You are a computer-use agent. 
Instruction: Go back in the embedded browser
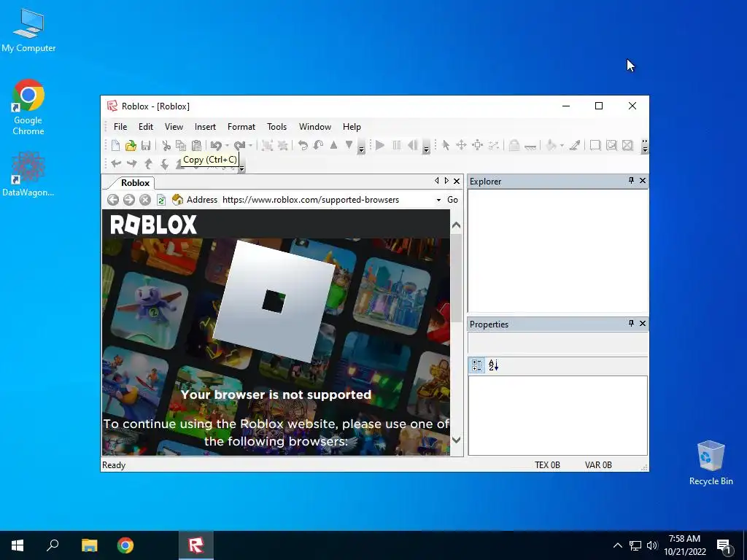tap(113, 200)
